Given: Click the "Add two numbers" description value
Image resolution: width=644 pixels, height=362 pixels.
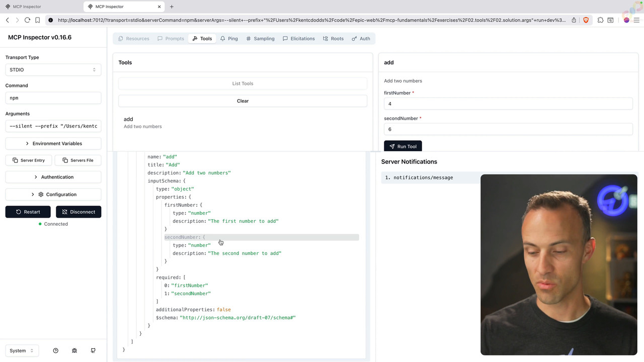Looking at the screenshot, I should [207, 172].
